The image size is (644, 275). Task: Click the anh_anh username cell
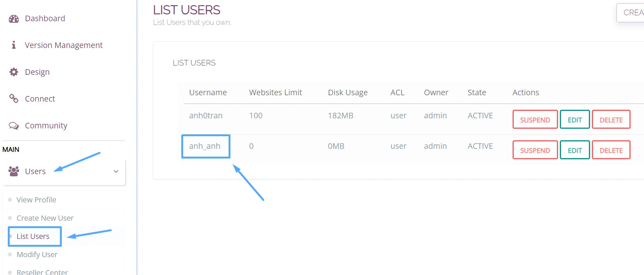point(205,146)
